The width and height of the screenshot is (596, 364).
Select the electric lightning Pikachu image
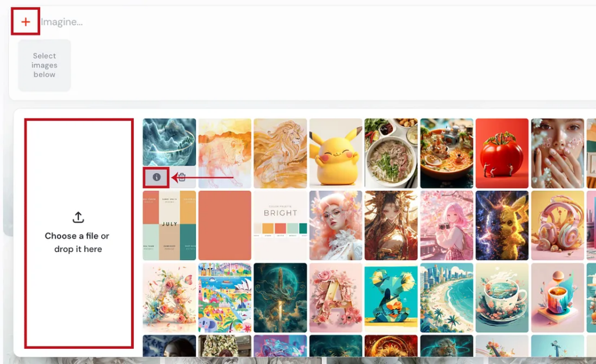(x=502, y=226)
